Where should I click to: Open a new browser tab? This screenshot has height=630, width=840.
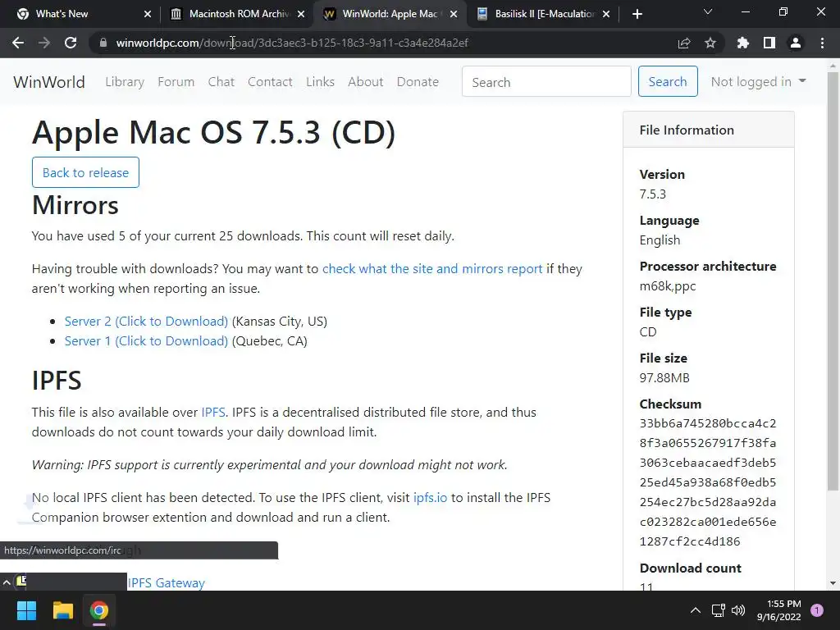[637, 14]
